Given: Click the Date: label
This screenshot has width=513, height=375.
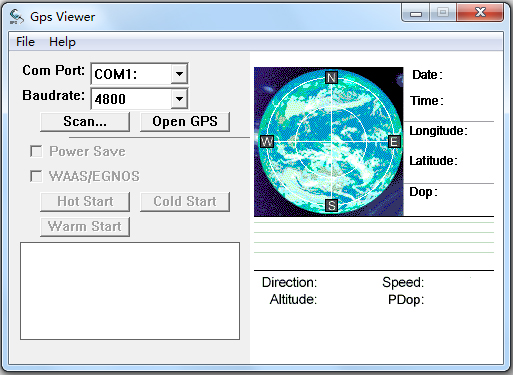Looking at the screenshot, I should click(427, 75).
